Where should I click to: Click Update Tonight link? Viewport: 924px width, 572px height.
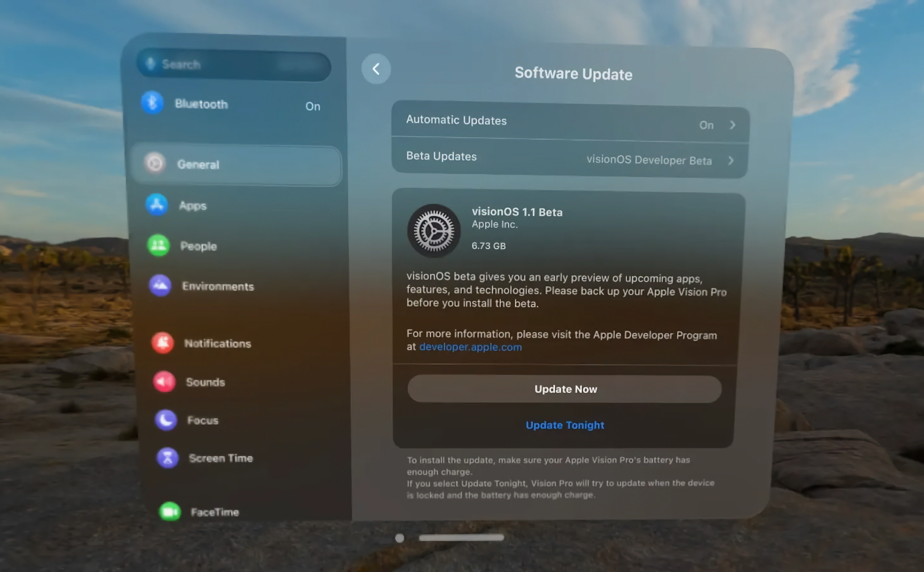point(565,425)
